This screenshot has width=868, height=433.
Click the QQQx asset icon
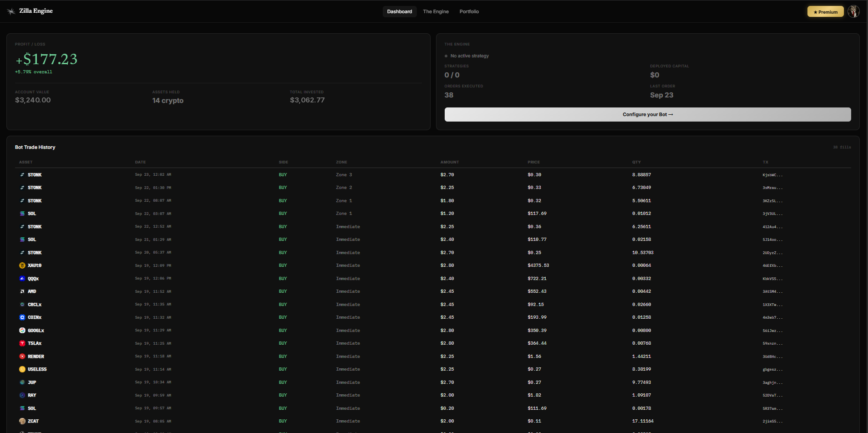coord(22,279)
